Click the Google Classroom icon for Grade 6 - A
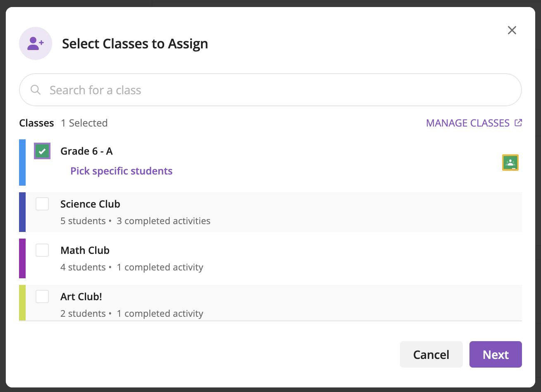This screenshot has height=392, width=541. point(510,163)
